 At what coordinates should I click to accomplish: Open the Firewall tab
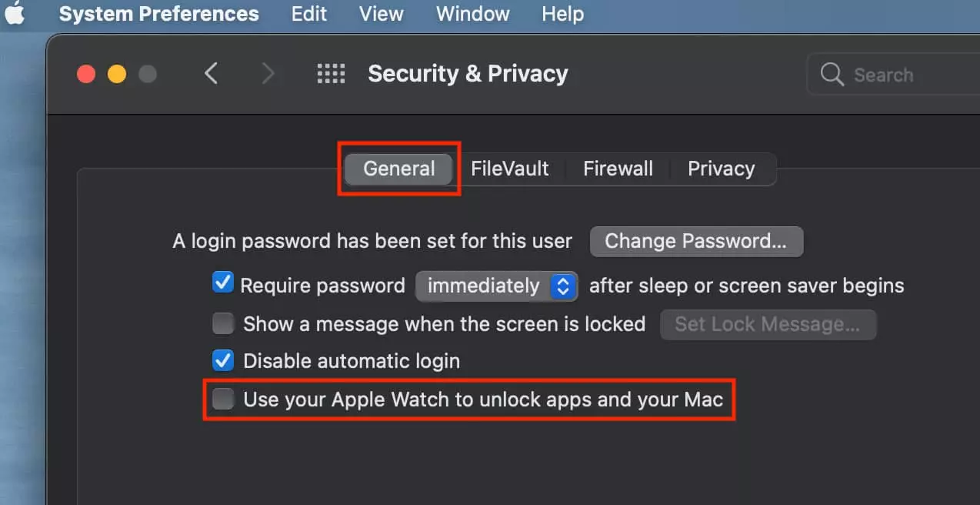tap(617, 169)
